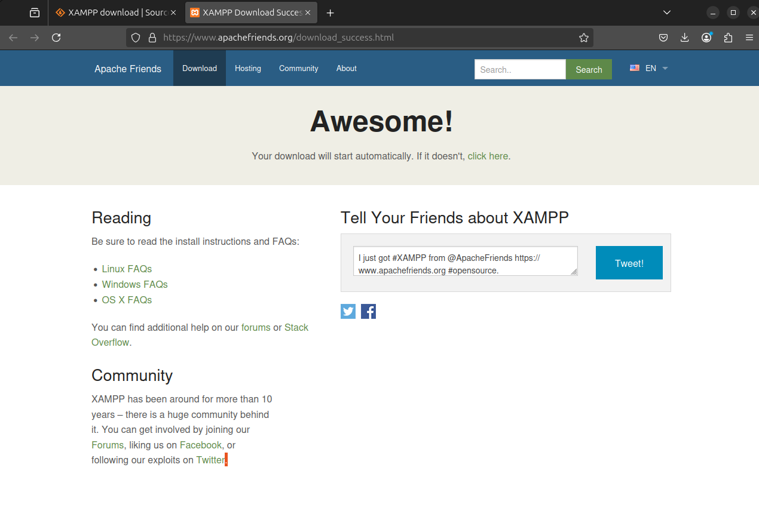Viewport: 759px width, 532px height.
Task: Open the Firefox account icon
Action: [x=706, y=38]
